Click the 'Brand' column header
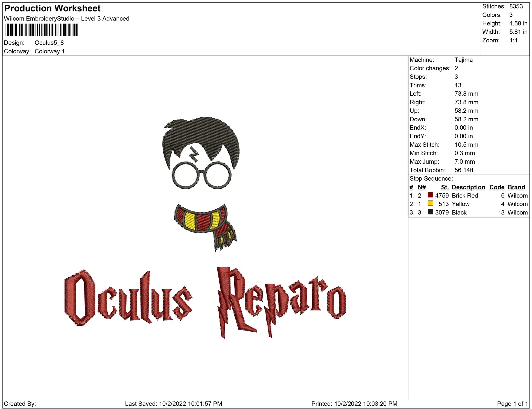Screen dimensions: 532x409 coord(516,187)
